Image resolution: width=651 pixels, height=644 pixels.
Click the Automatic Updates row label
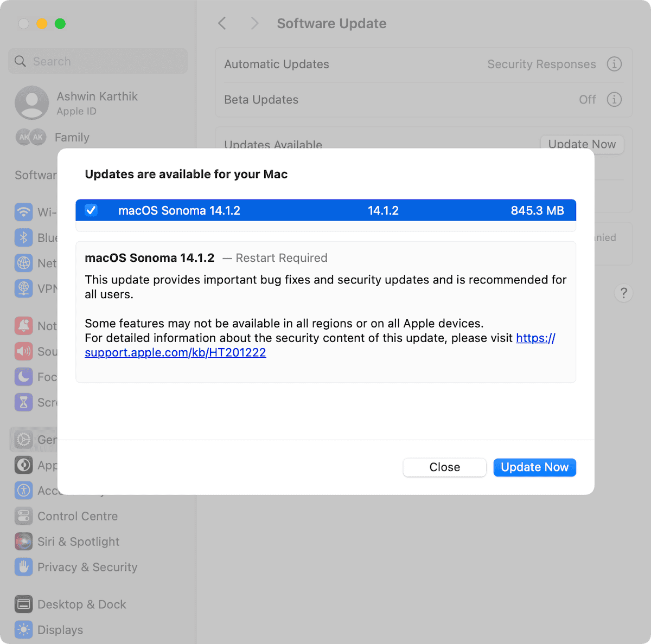coord(277,64)
